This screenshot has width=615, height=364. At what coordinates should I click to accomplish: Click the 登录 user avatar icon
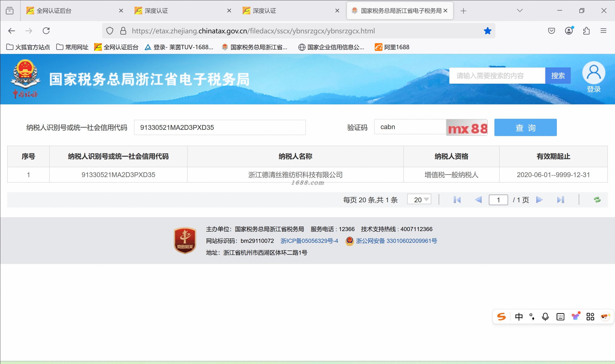click(x=593, y=73)
